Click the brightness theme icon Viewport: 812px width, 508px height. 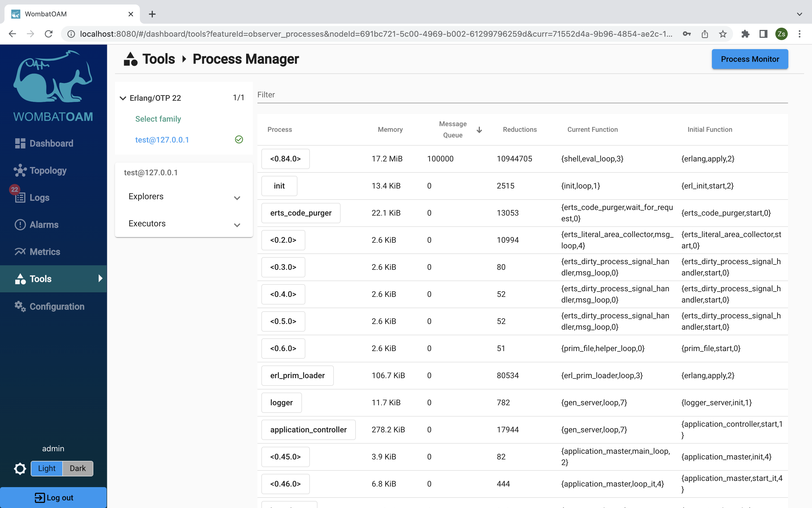[x=20, y=468]
